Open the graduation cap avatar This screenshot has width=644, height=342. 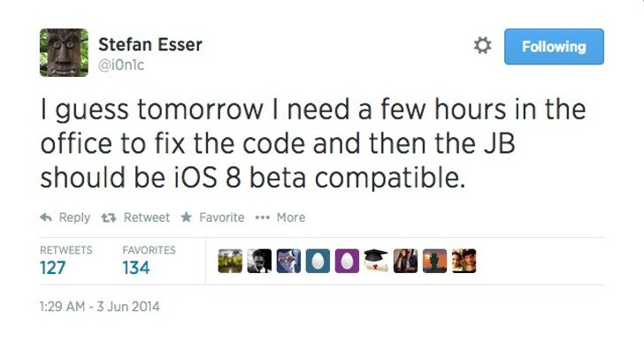pos(376,261)
